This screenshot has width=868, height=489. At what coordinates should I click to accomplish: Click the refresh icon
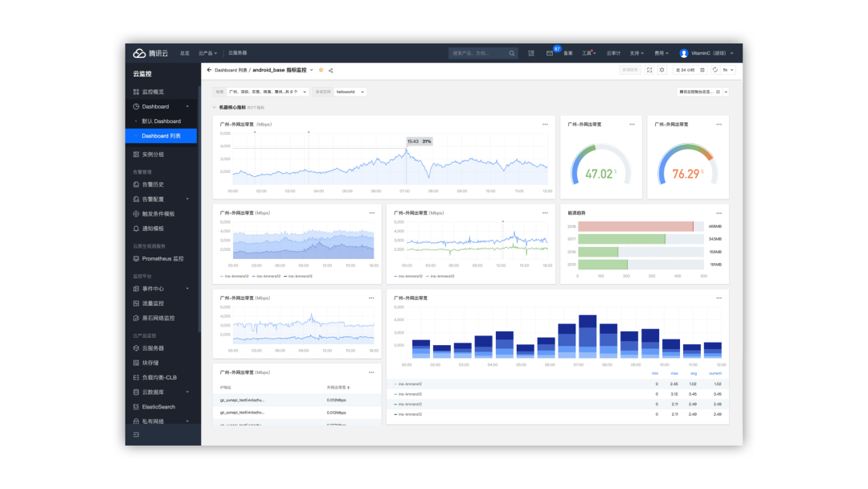click(715, 70)
